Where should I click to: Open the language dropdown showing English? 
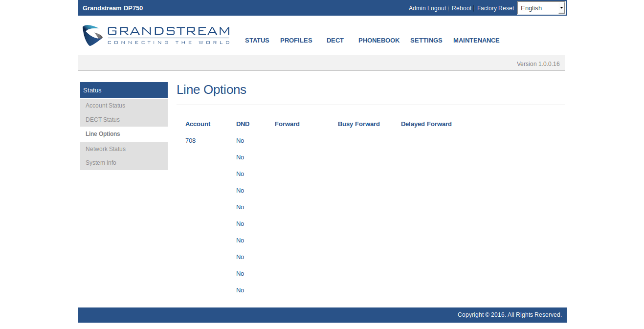pos(541,8)
